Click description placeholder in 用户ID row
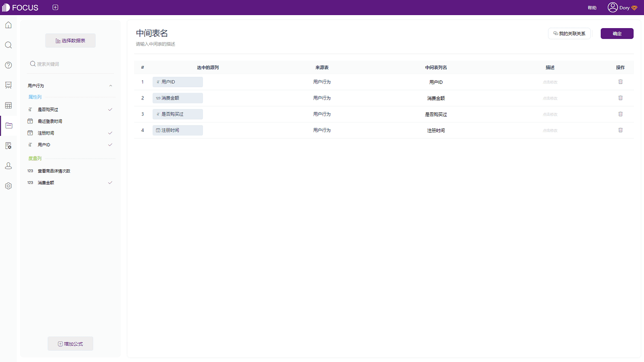 (x=550, y=82)
